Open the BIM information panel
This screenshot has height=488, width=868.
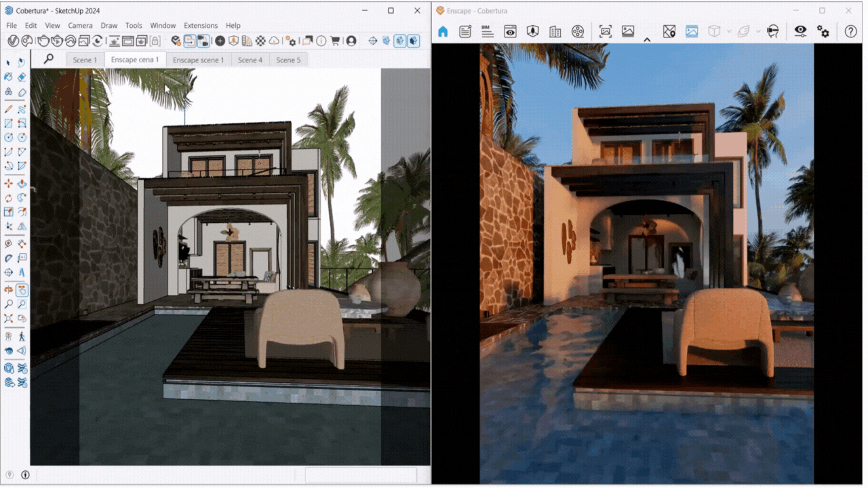(x=487, y=31)
